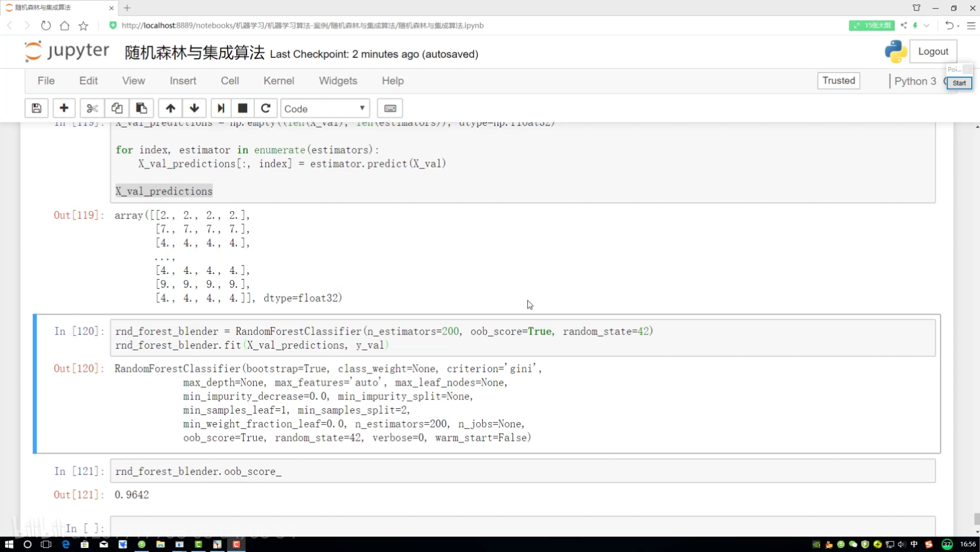Open the cell type dropdown showing Code
The height and width of the screenshot is (552, 980).
coord(325,108)
